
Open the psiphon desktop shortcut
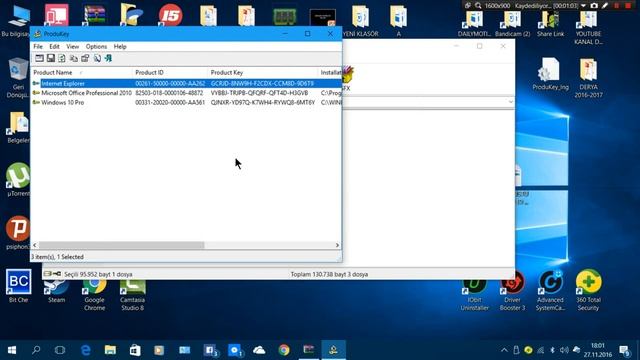point(18,233)
